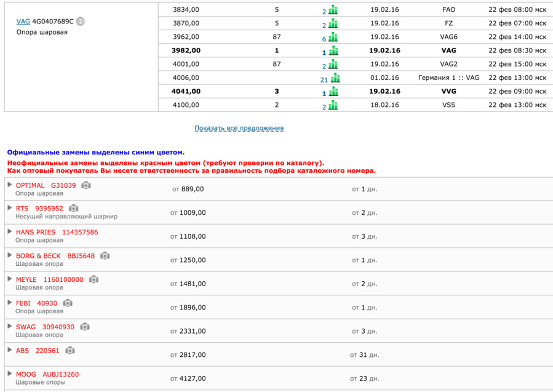The width and height of the screenshot is (553, 392).
Task: View photo of SWAG 30940930
Action: (85, 327)
